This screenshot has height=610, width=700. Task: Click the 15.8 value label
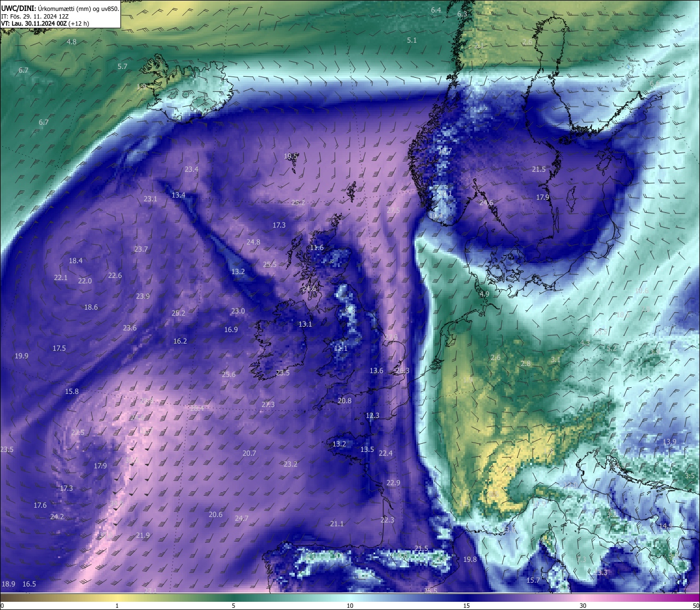point(72,392)
